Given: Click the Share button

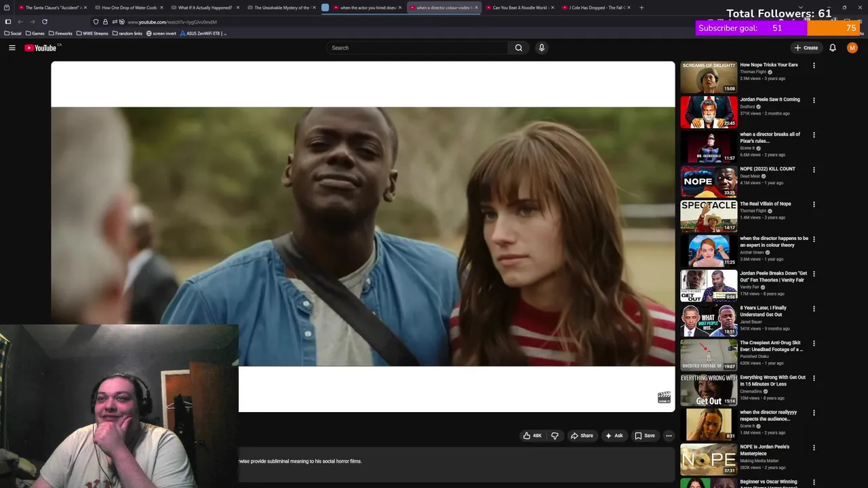Looking at the screenshot, I should (582, 436).
